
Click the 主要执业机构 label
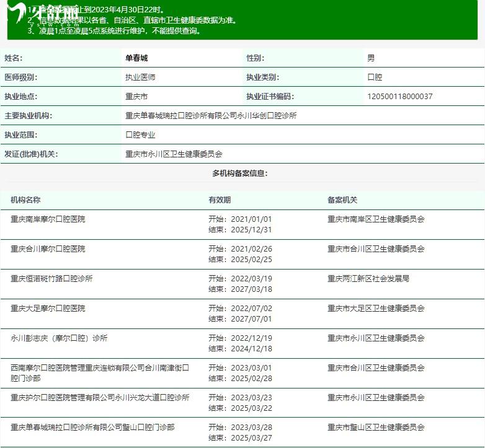click(28, 115)
